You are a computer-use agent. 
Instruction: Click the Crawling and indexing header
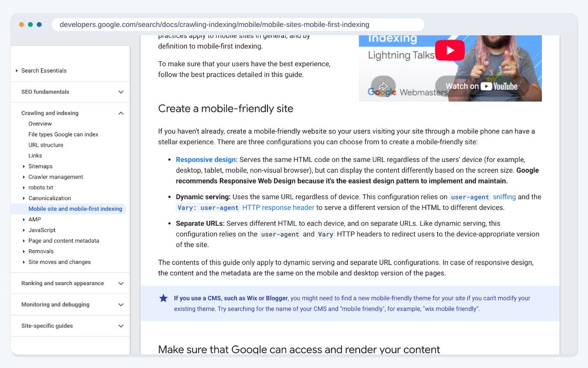pyautogui.click(x=50, y=113)
